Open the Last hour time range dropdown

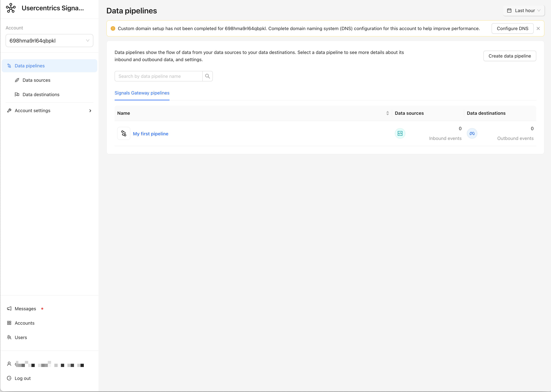523,11
